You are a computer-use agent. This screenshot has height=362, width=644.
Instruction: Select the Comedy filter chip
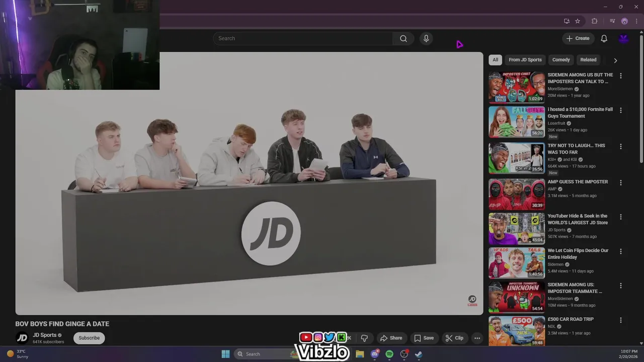click(561, 60)
